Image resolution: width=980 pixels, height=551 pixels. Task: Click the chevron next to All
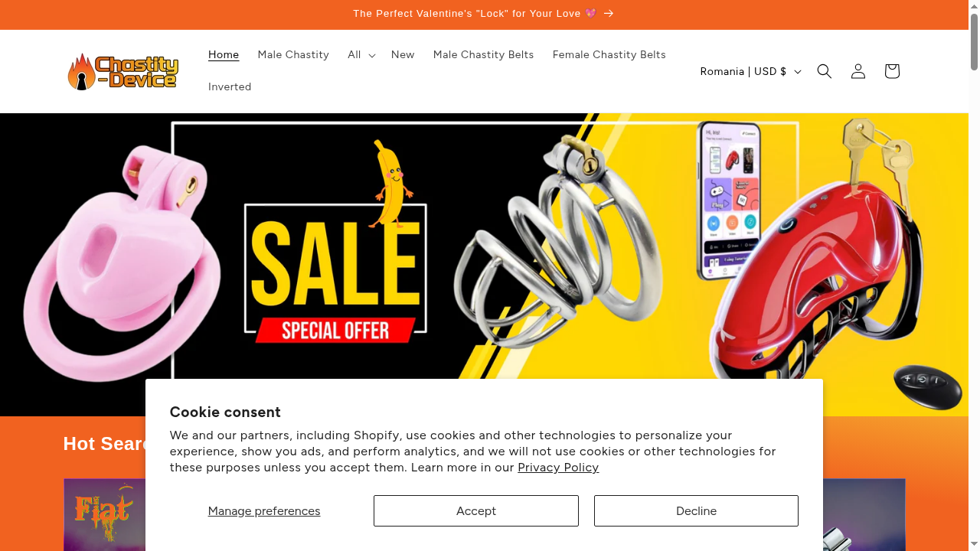(371, 56)
